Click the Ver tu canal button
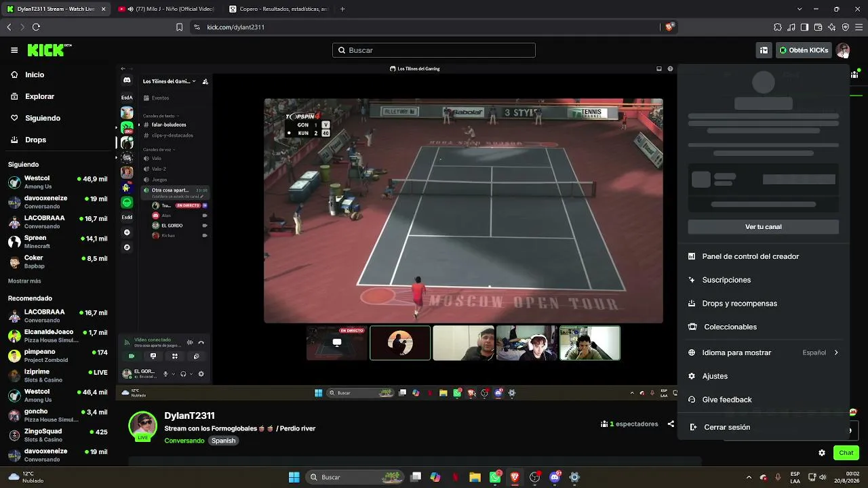Image resolution: width=868 pixels, height=488 pixels. pyautogui.click(x=764, y=227)
